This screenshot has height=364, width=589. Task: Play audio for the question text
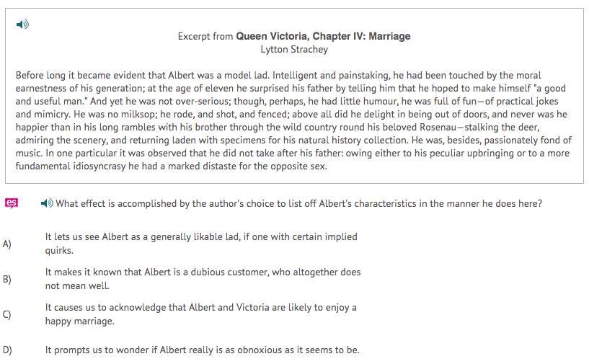47,203
